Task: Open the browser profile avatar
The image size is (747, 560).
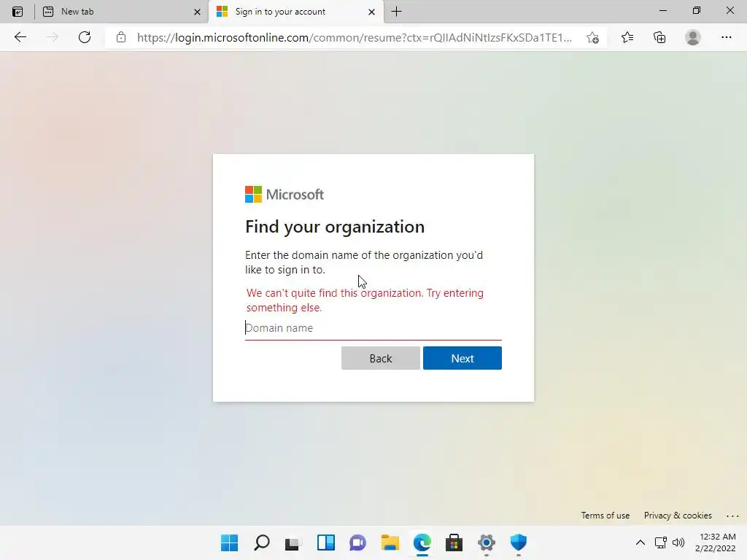Action: pyautogui.click(x=693, y=37)
